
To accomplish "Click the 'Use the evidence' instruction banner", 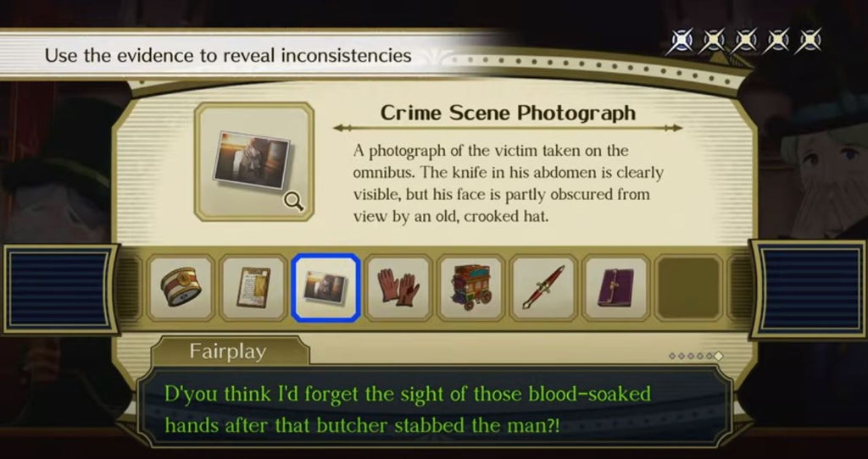I will 228,55.
